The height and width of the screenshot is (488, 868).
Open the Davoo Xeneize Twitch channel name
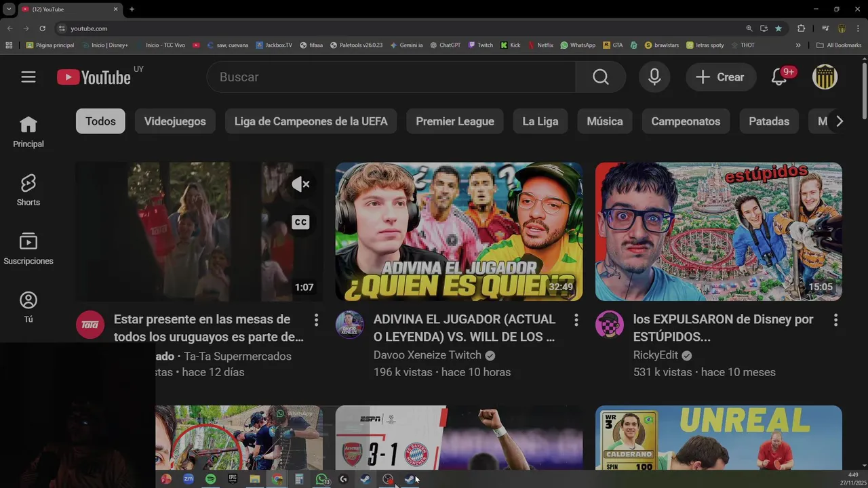pyautogui.click(x=427, y=355)
